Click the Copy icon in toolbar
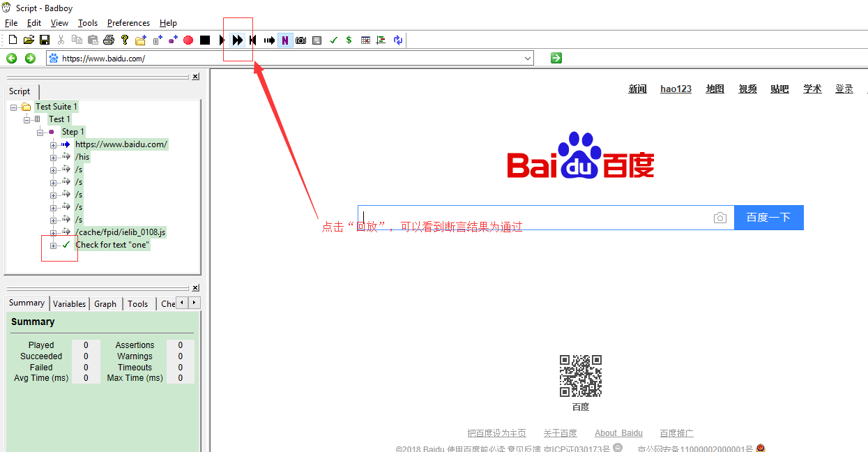868x452 pixels. [x=77, y=40]
